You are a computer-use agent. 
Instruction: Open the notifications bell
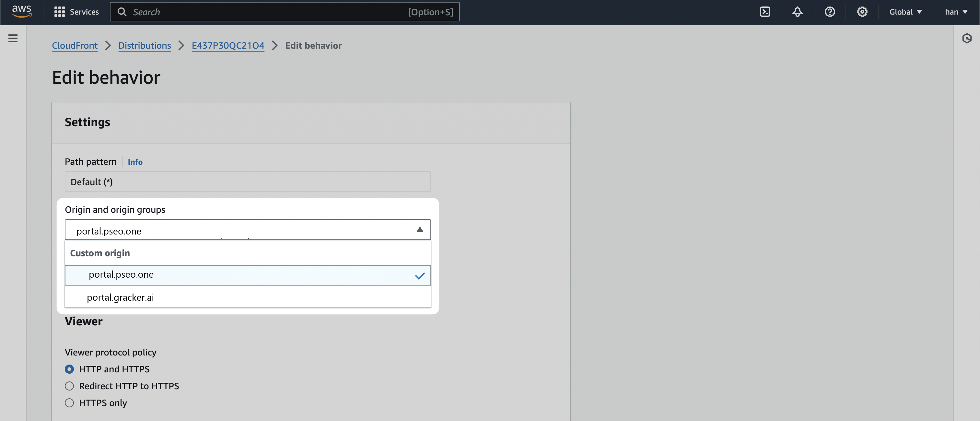click(798, 12)
